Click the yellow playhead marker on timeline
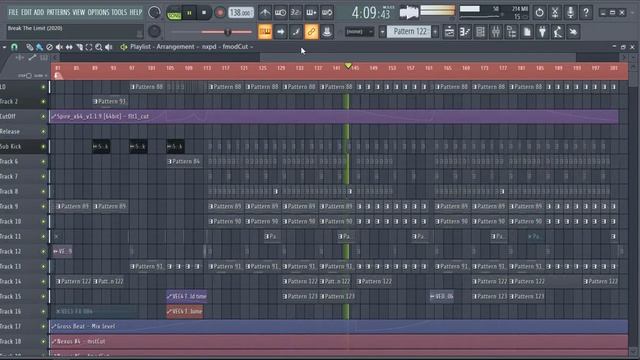 348,66
